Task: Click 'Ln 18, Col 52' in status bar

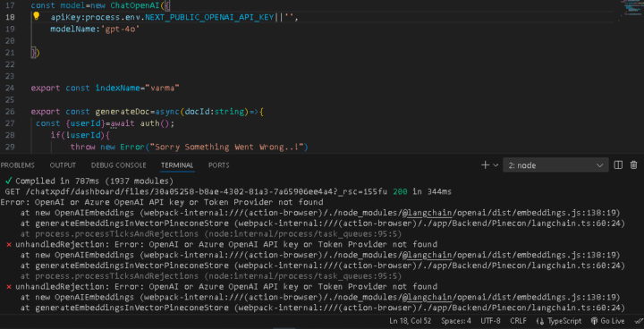Action: 410,321
